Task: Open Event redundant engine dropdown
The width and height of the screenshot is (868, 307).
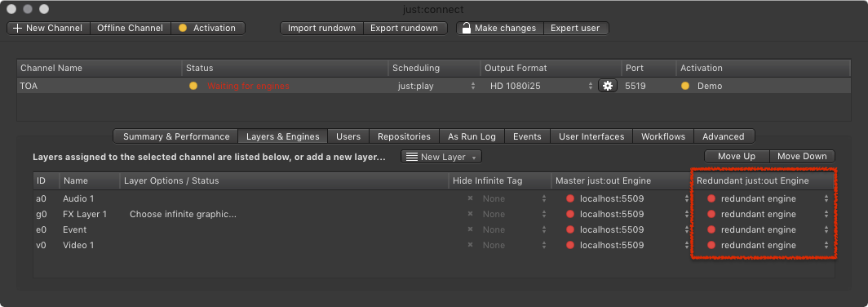Action: point(769,229)
